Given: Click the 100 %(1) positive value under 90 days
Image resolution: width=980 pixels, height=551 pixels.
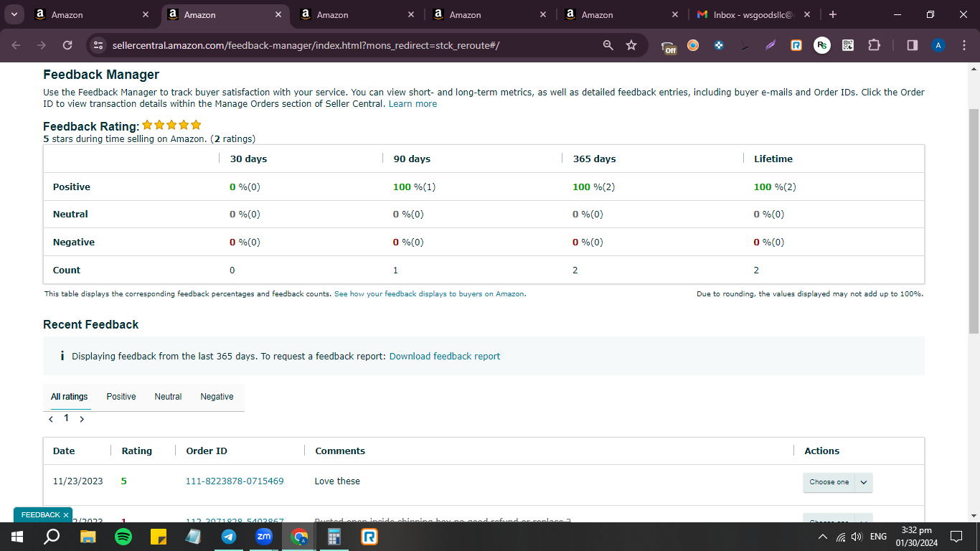Looking at the screenshot, I should 414,187.
